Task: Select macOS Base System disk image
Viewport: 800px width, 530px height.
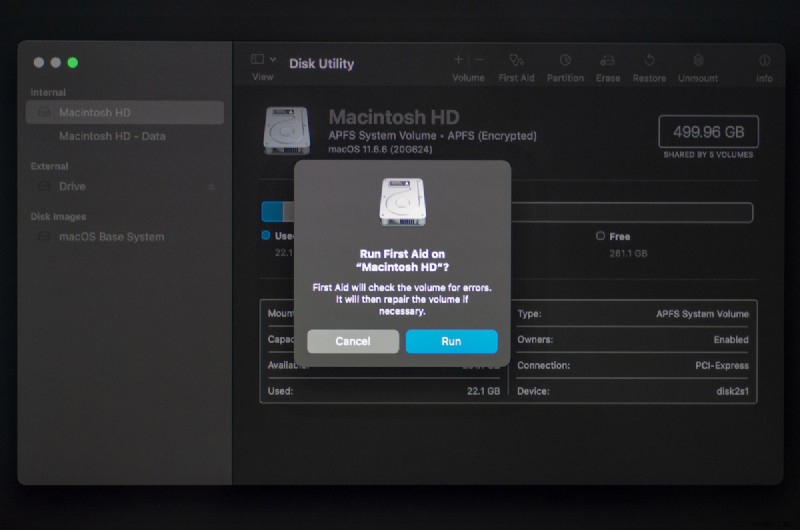Action: pos(111,237)
